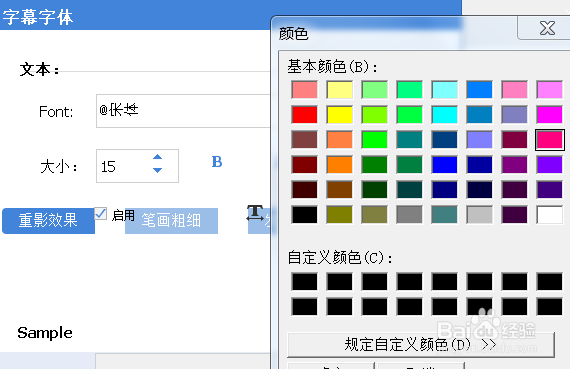The height and width of the screenshot is (369, 570).
Task: Switch to the 重影效果 tab
Action: coord(48,221)
